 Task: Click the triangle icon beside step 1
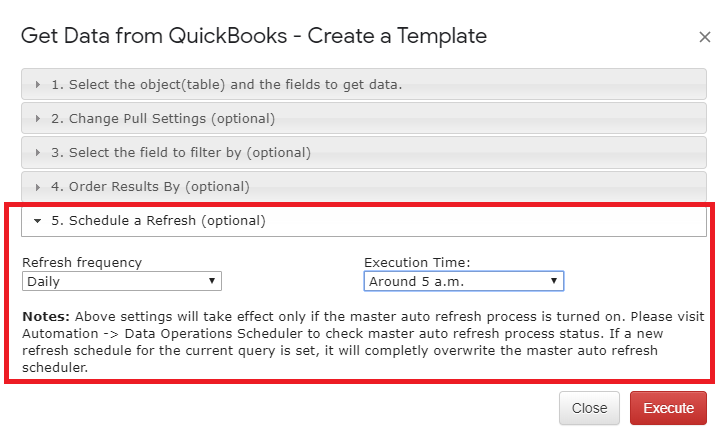coord(38,85)
